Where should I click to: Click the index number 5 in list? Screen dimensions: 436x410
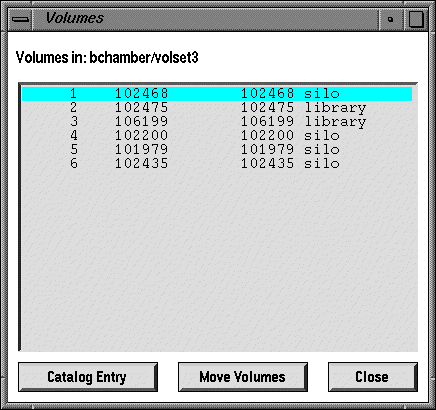(x=74, y=149)
